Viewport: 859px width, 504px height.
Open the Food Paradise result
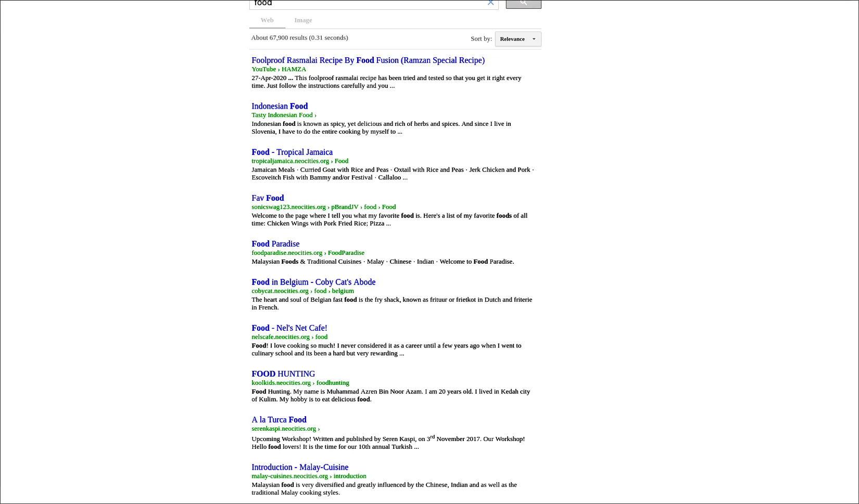point(275,243)
